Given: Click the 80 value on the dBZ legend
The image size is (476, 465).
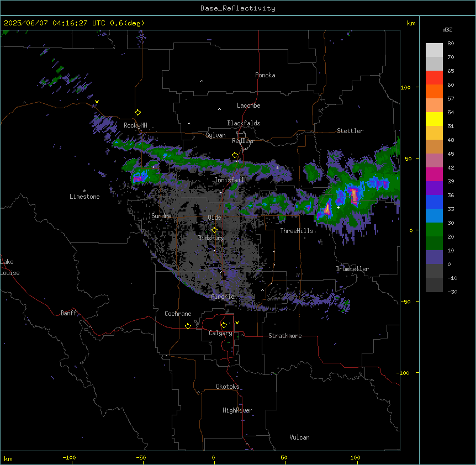Looking at the screenshot, I should pyautogui.click(x=451, y=44).
